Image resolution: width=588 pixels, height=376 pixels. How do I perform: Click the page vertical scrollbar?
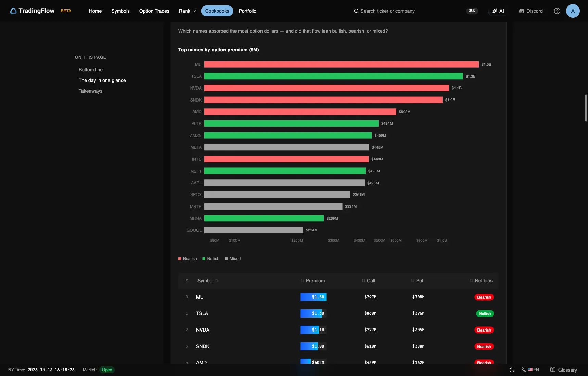tap(586, 108)
